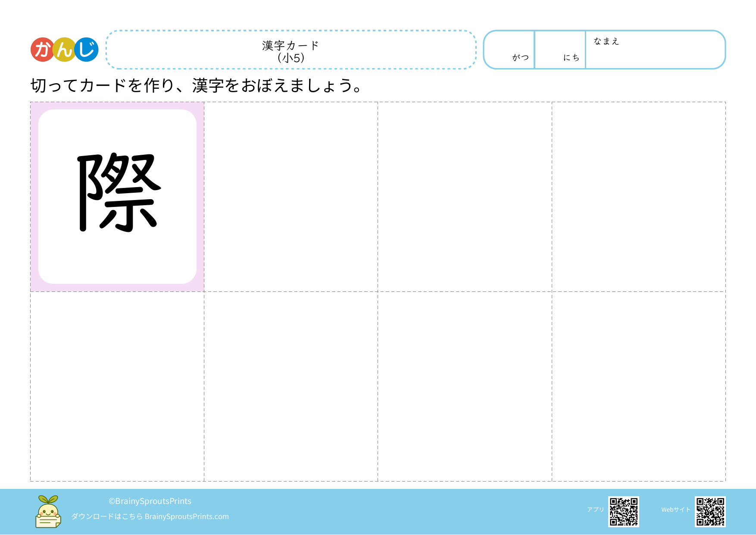
Task: Select the empty cell right of 際 card
Action: pyautogui.click(x=291, y=197)
